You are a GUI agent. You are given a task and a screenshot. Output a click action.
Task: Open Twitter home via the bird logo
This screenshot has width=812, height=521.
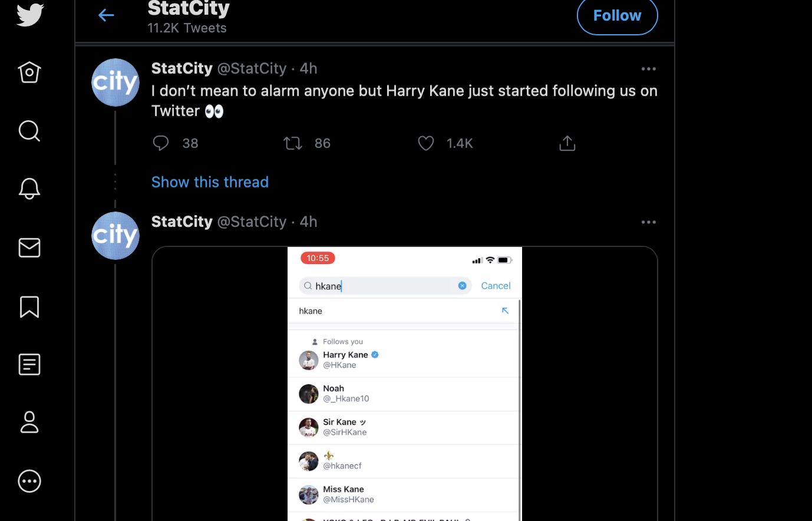coord(29,15)
